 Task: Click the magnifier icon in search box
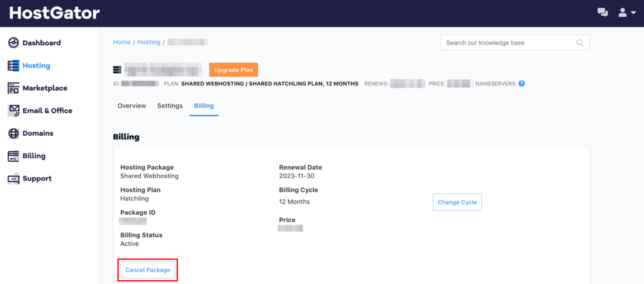point(579,43)
